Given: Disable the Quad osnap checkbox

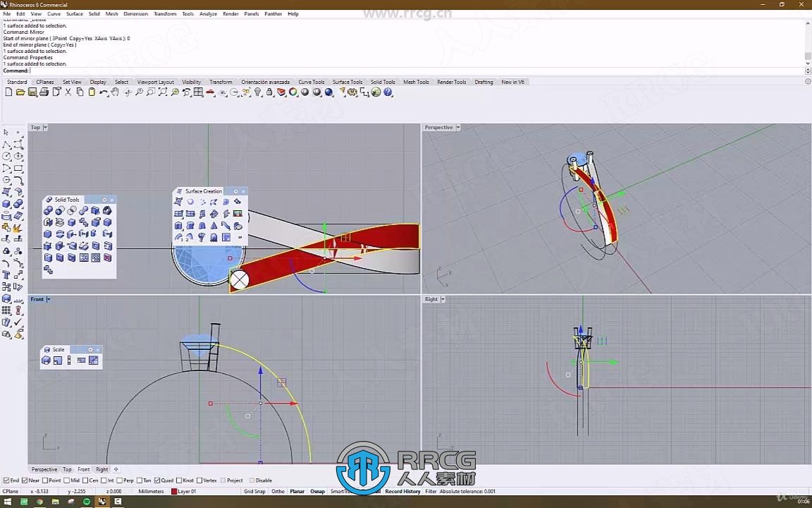Looking at the screenshot, I should (x=157, y=480).
